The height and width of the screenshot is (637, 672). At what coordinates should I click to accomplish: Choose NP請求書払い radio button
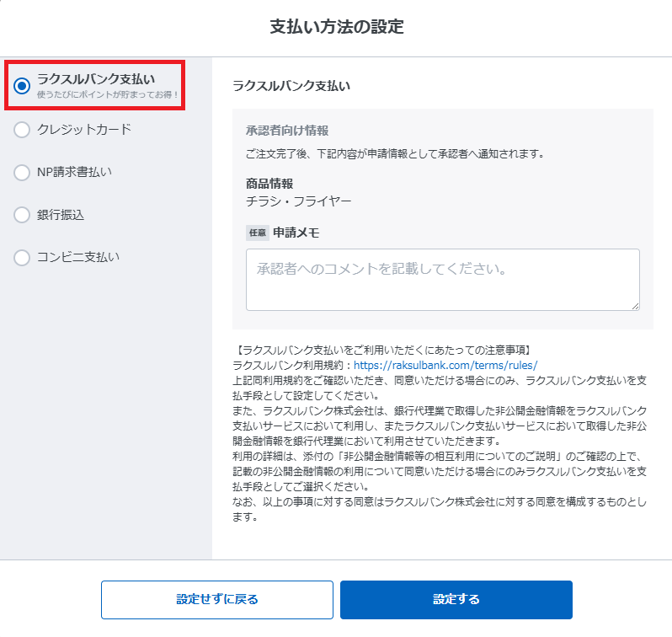[22, 173]
